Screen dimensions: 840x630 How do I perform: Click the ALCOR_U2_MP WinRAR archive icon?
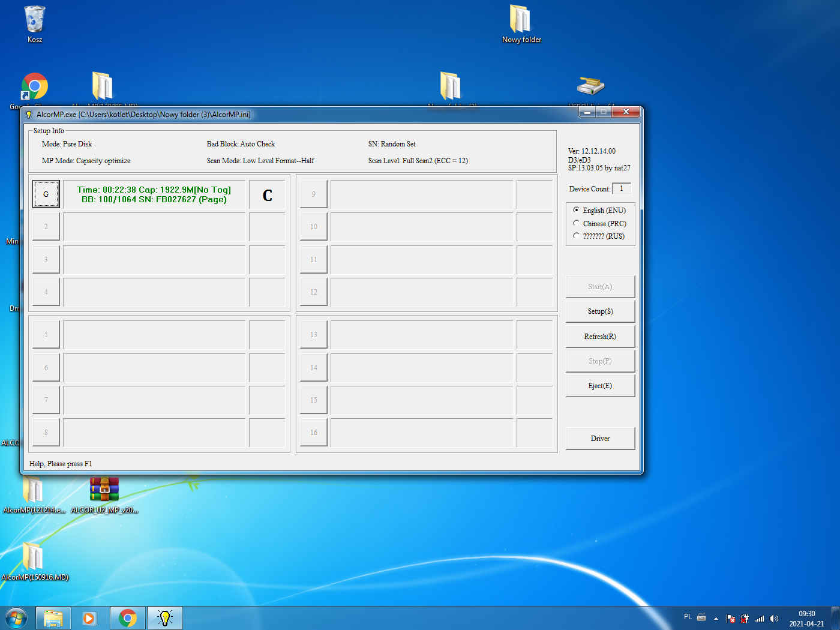(104, 490)
